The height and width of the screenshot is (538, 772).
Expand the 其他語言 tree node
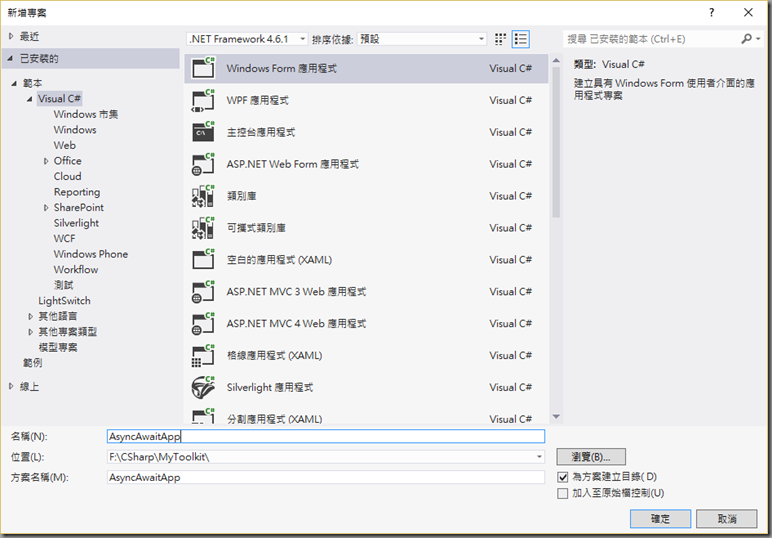[x=30, y=316]
